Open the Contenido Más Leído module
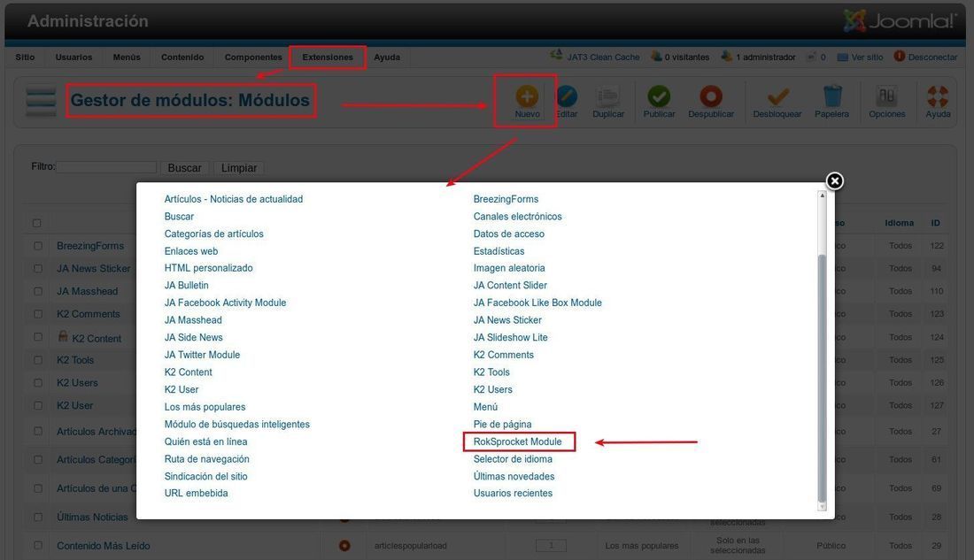This screenshot has height=560, width=974. [103, 546]
